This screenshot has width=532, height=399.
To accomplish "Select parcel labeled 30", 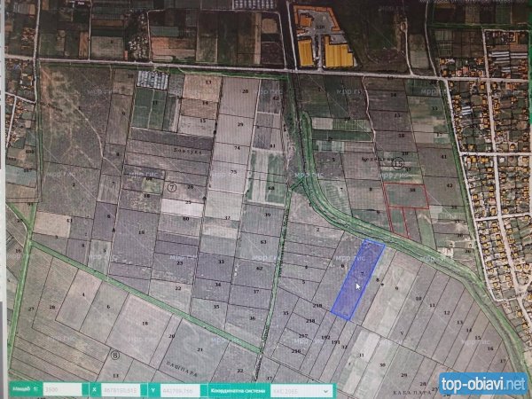I will click(x=377, y=366).
